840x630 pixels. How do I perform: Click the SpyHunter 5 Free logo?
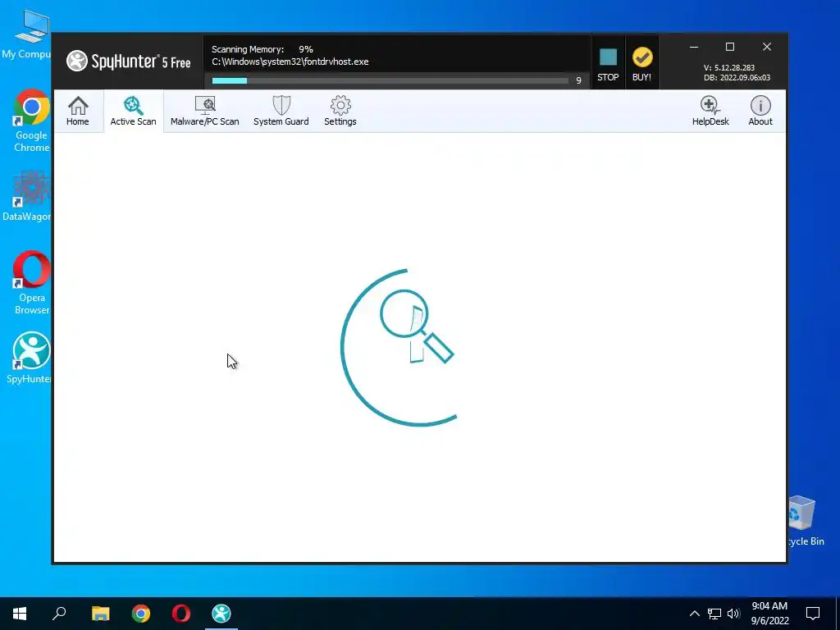(x=129, y=61)
